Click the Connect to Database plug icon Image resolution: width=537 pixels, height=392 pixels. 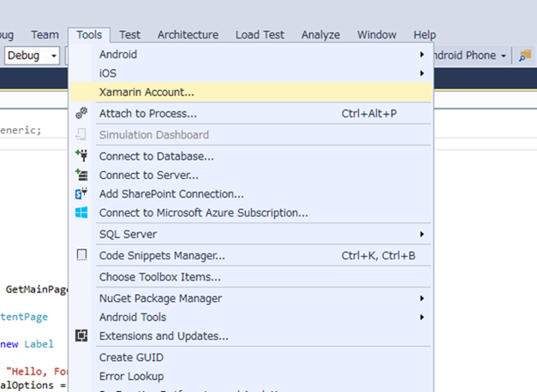81,156
